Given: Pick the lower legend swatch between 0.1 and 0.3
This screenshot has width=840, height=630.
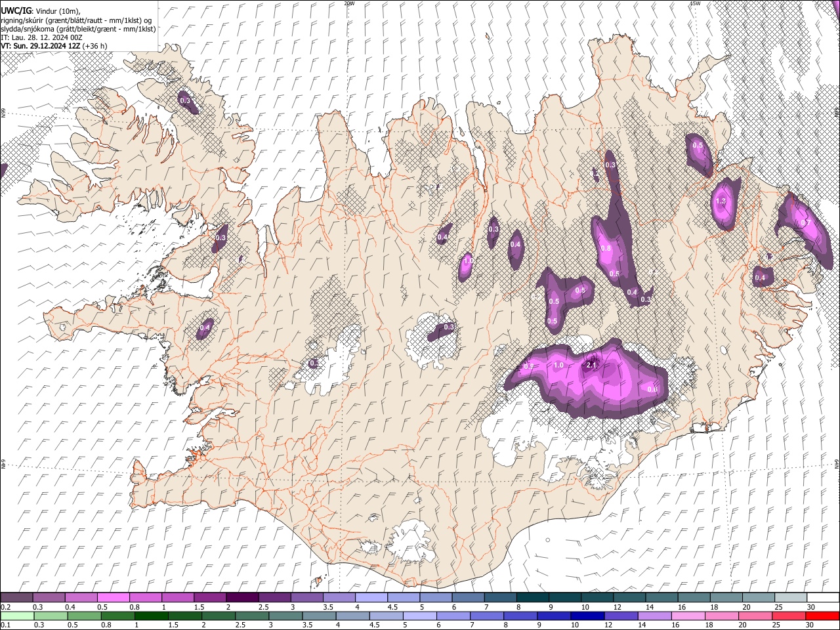Looking at the screenshot, I should pyautogui.click(x=17, y=616).
